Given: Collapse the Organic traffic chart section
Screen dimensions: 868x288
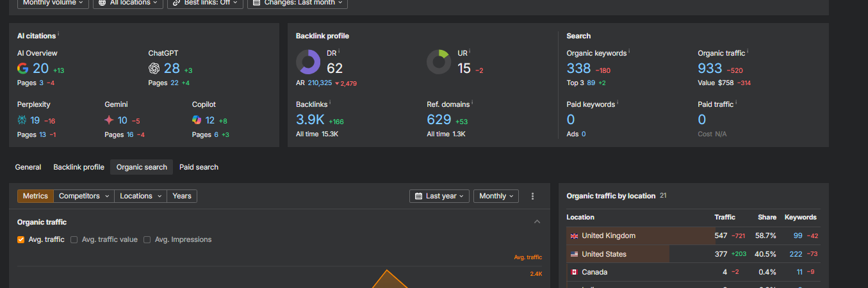Looking at the screenshot, I should (x=537, y=222).
